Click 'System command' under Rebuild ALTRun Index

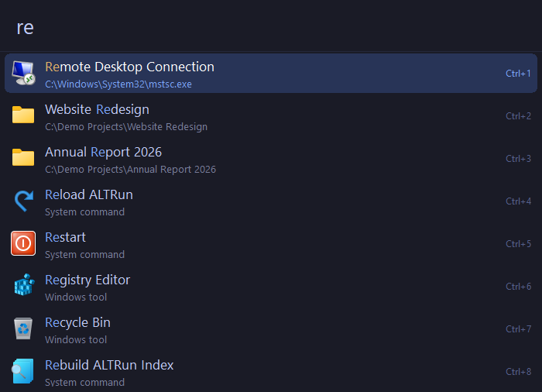coord(84,382)
